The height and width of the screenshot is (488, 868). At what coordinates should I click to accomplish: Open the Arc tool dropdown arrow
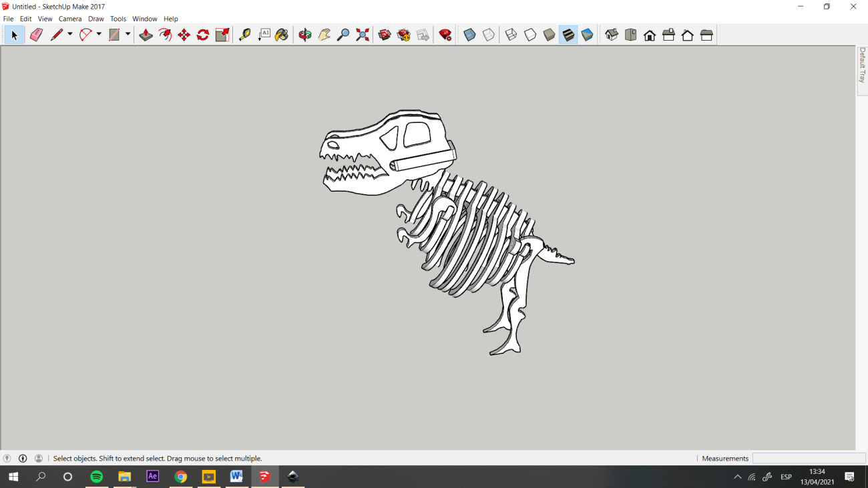[x=99, y=35]
